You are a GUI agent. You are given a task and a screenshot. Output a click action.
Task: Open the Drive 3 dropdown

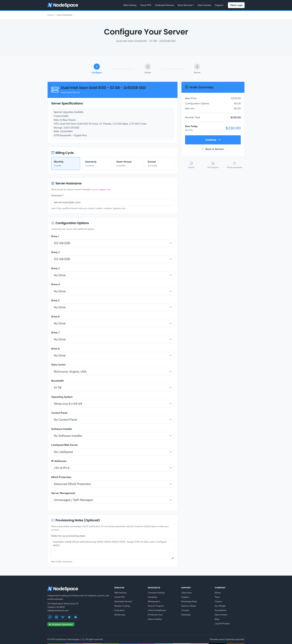(113, 275)
